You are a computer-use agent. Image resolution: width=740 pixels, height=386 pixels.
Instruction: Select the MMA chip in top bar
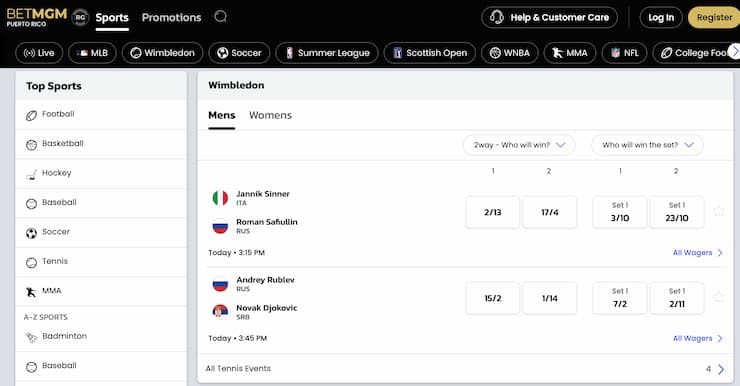click(x=570, y=53)
